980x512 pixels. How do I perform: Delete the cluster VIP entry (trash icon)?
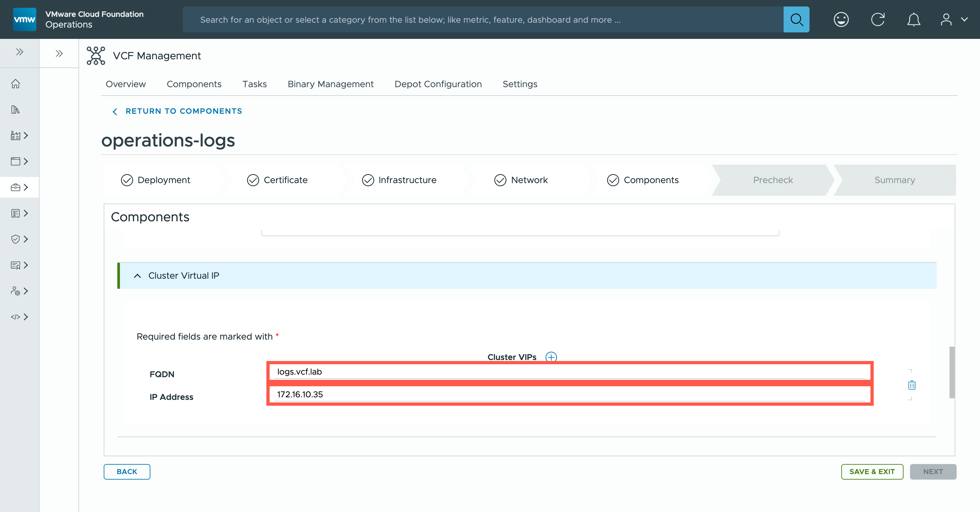pos(912,385)
